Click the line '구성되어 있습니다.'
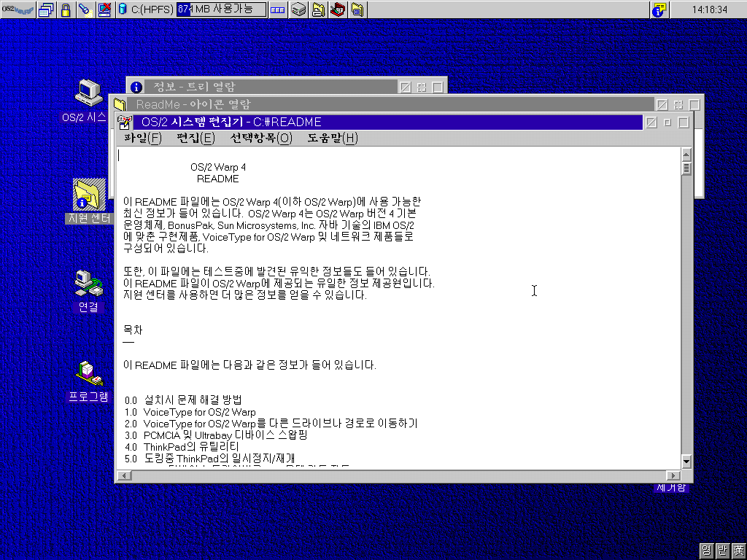 pyautogui.click(x=166, y=249)
